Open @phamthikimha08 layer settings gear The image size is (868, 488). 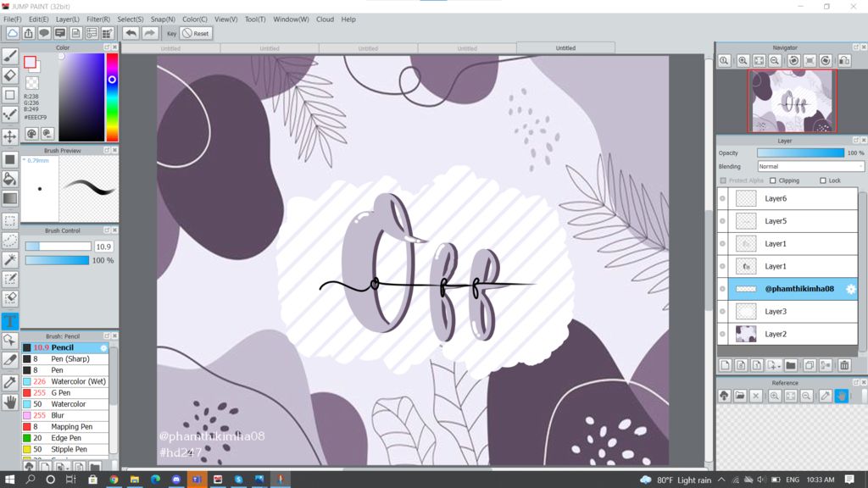tap(851, 289)
